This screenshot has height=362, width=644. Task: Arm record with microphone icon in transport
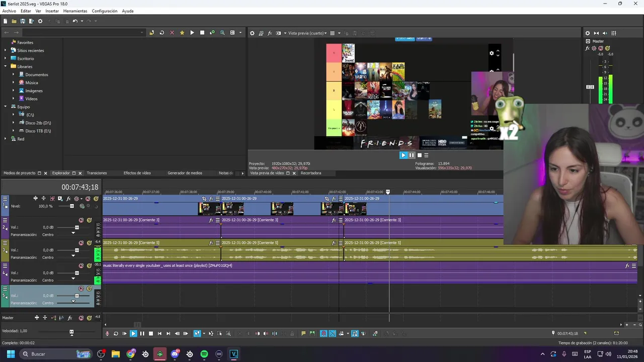click(x=107, y=333)
